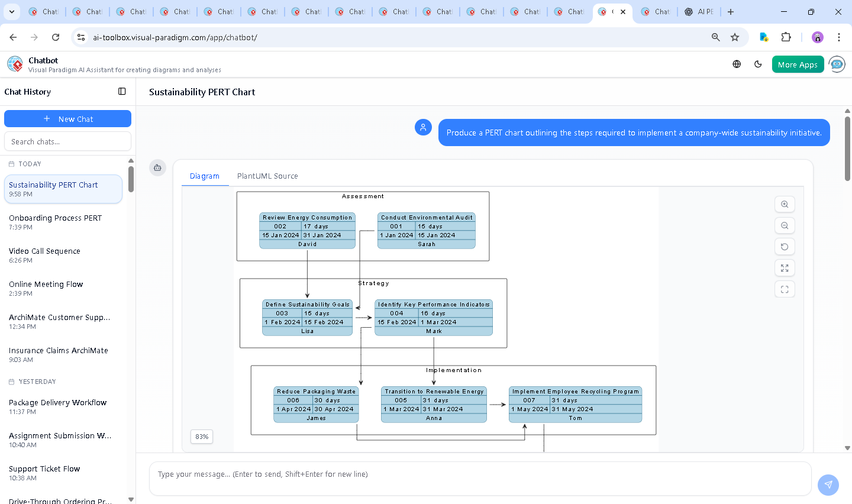Click the send message arrow button
852x504 pixels.
tap(828, 484)
